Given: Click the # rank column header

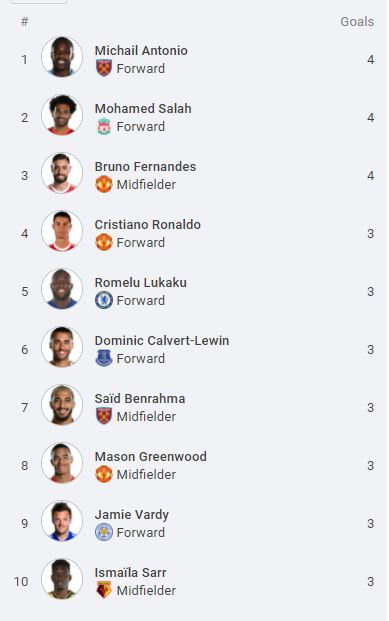Looking at the screenshot, I should pos(25,21).
